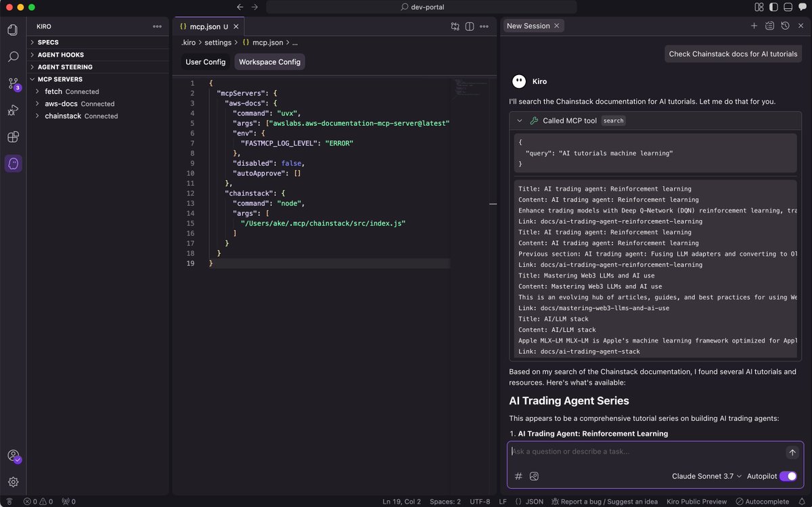Select the Kiro ghost icon in activity bar
This screenshot has width=812, height=507.
click(x=13, y=164)
